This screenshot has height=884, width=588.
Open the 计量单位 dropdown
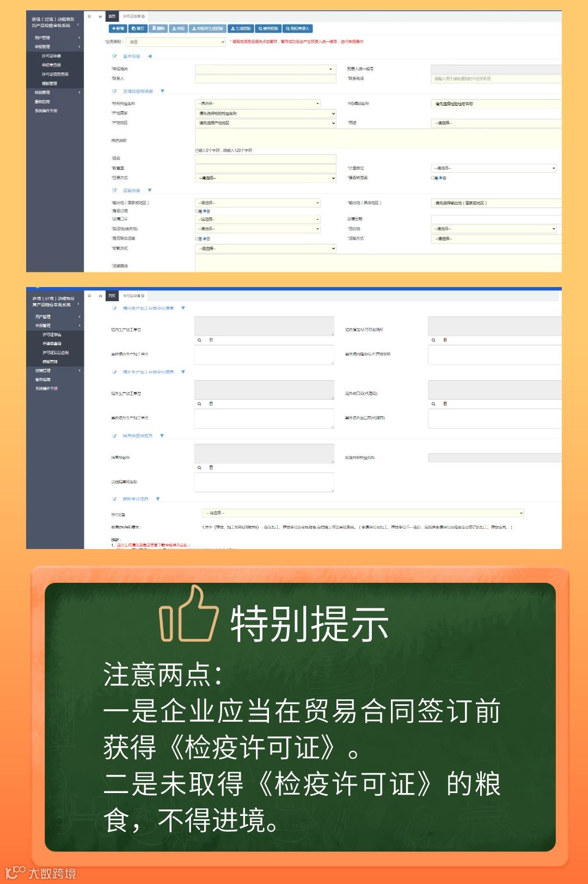(x=494, y=168)
